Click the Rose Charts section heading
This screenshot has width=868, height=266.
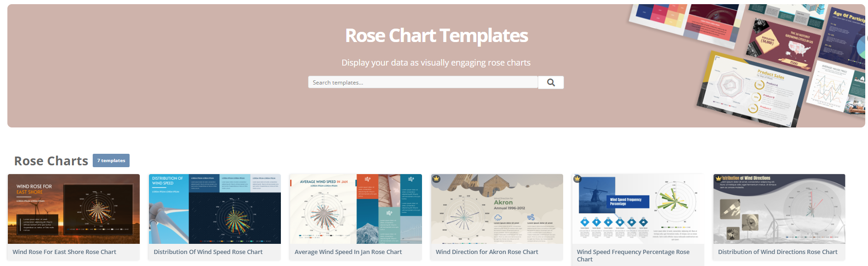point(51,161)
